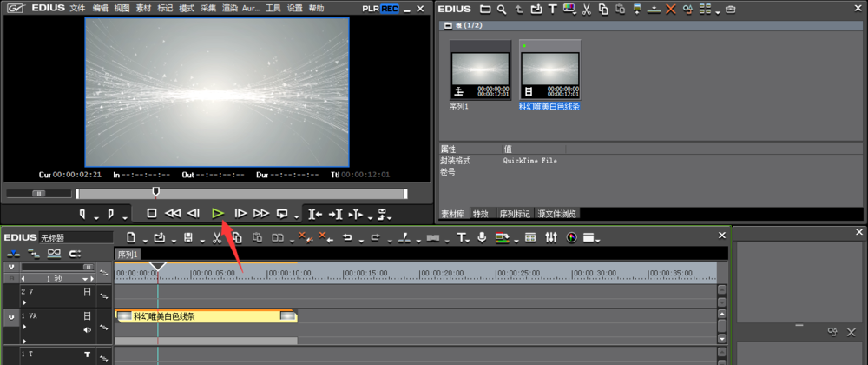This screenshot has width=868, height=365.
Task: Click the Fast Forward button in player
Action: click(x=260, y=213)
